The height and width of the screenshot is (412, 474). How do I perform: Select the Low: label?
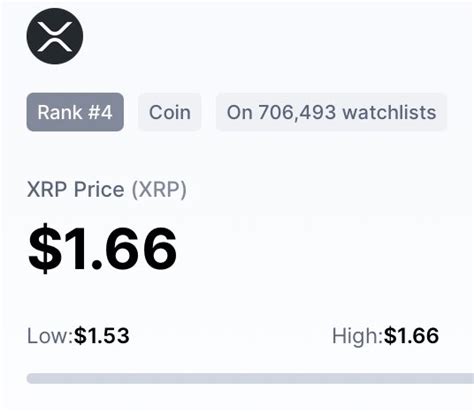[50, 336]
